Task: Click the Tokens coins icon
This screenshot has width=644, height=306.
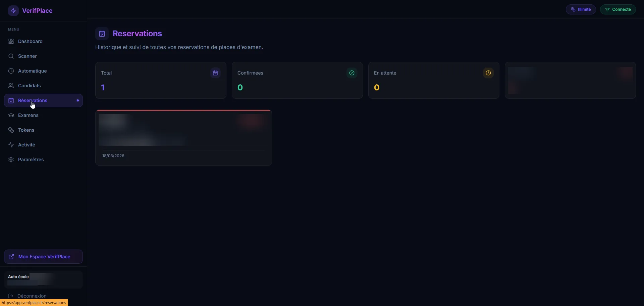Action: (11, 130)
